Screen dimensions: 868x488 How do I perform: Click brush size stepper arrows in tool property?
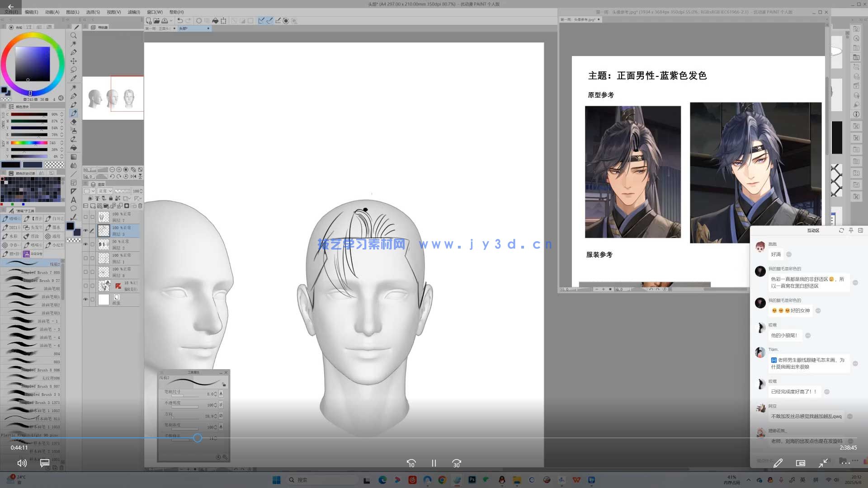point(215,394)
